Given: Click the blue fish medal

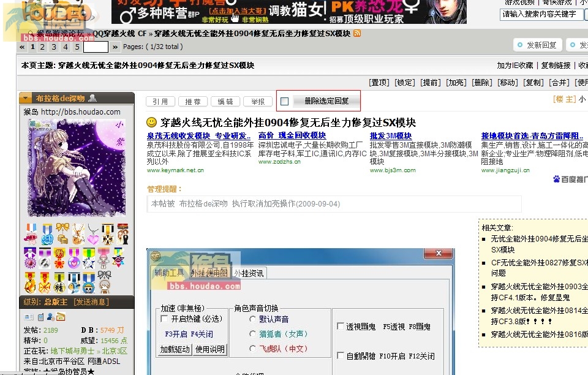Looking at the screenshot, I should click(x=74, y=282).
